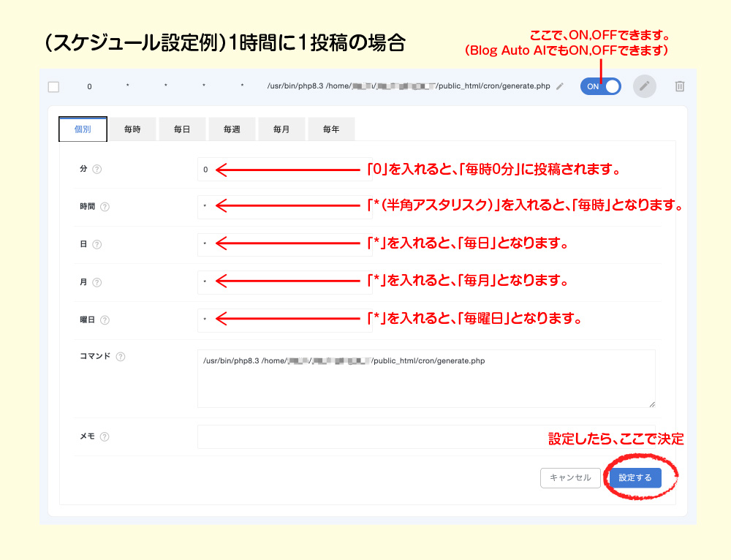The width and height of the screenshot is (731, 560).
Task: Open help icon next to コマンド label
Action: 121,357
